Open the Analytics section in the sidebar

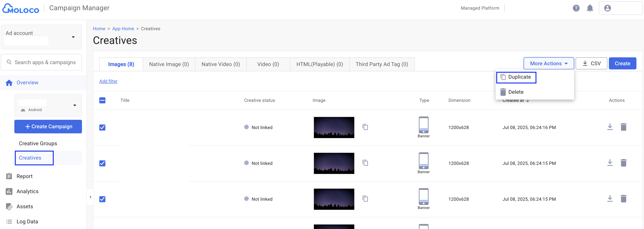coord(28,191)
